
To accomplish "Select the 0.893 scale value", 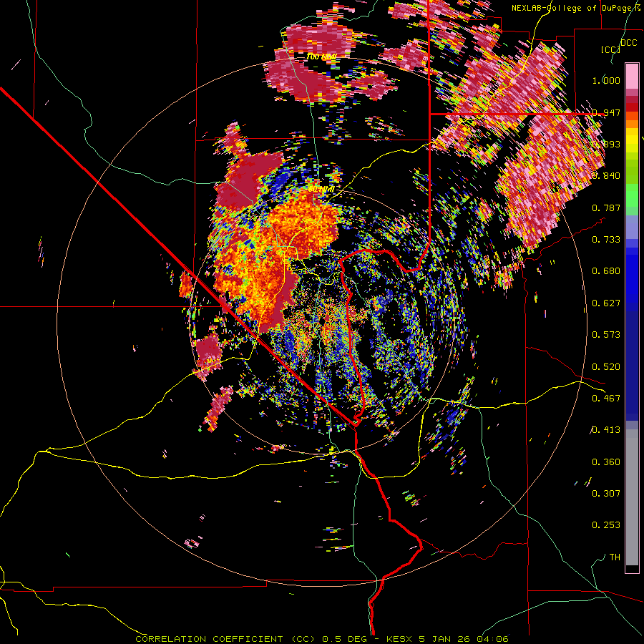I will [x=606, y=144].
